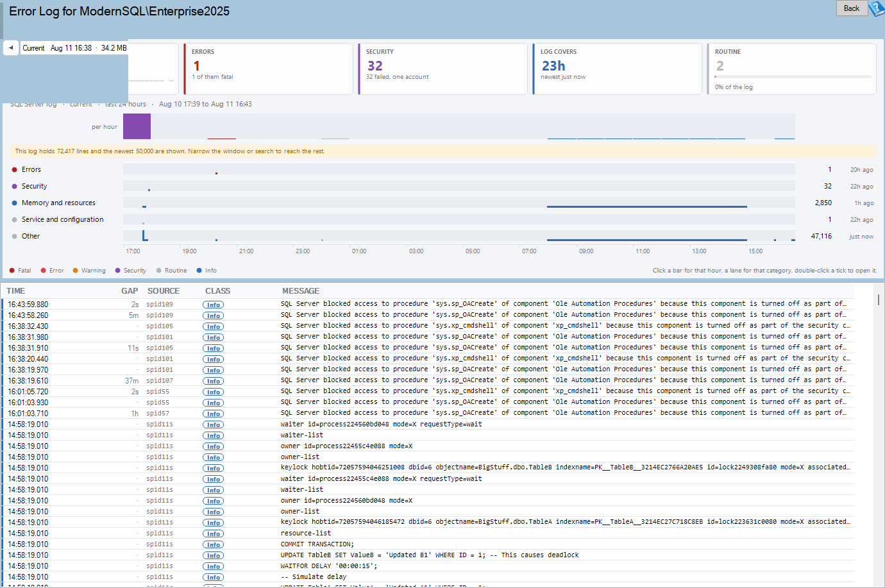Click the Info badge on the 16:38:19.970 row

(x=214, y=370)
